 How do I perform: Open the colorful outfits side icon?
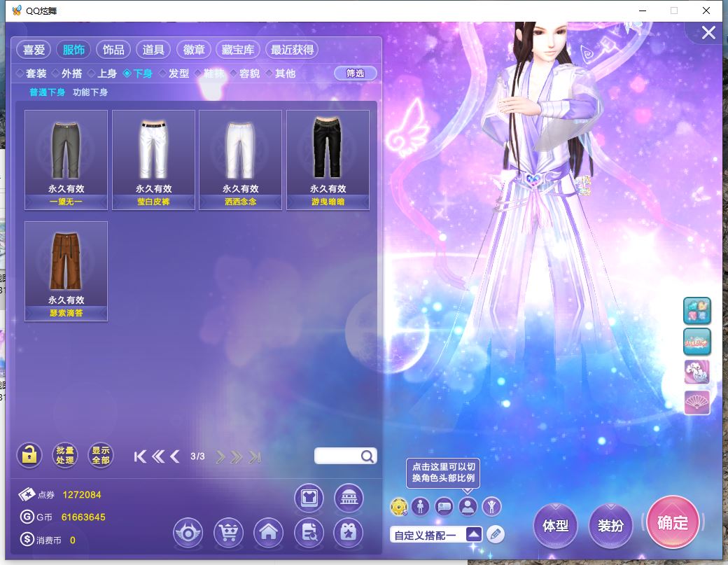[697, 311]
